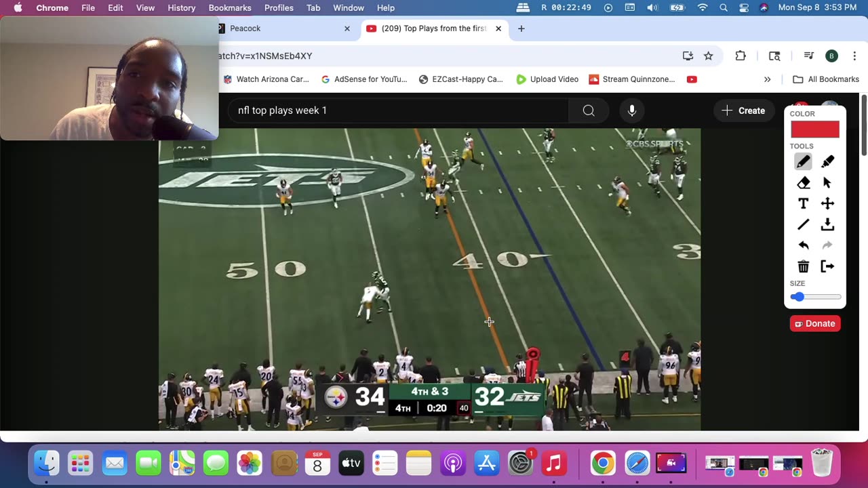Viewport: 868px width, 488px height.
Task: Open the Profiles menu
Action: [x=279, y=7]
